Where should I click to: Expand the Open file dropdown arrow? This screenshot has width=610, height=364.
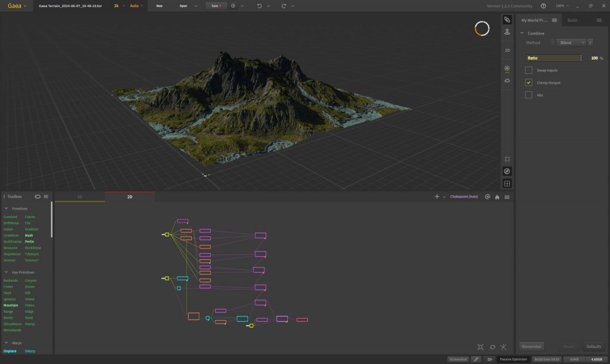(x=195, y=6)
